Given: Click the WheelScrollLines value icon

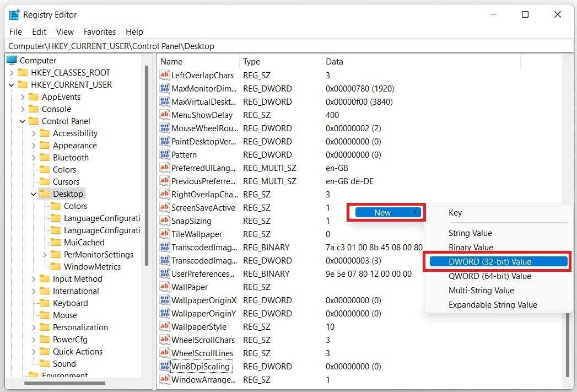Looking at the screenshot, I should [164, 353].
